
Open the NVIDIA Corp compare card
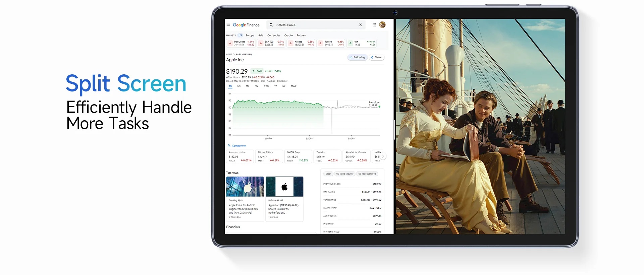(299, 156)
